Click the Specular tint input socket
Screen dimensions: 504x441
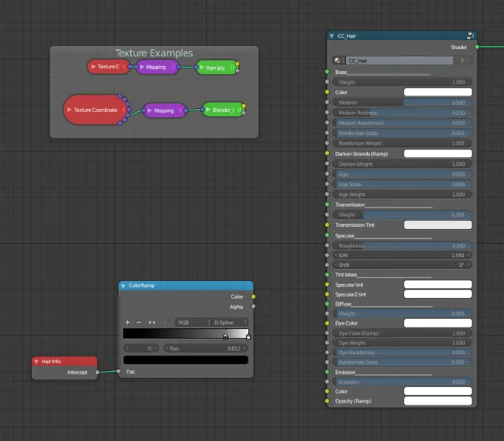coord(327,285)
